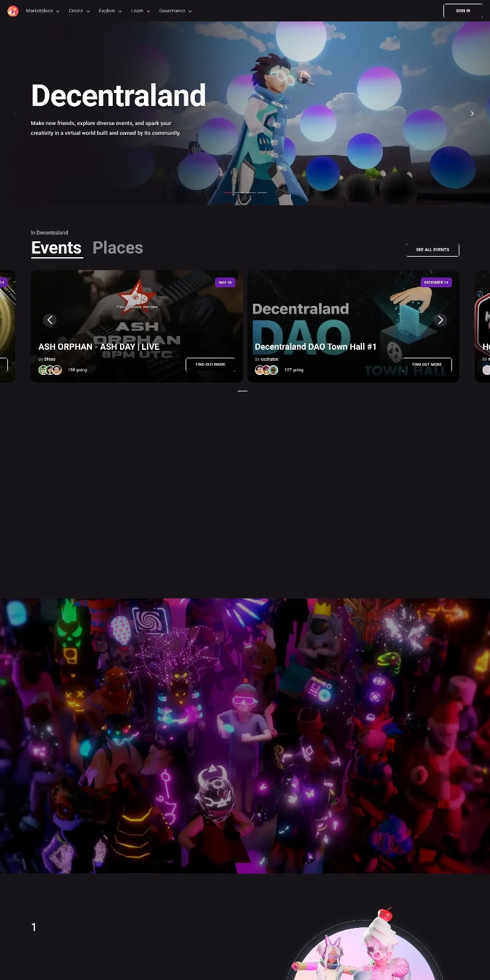Click attendee avatars on DAO Town Hall event
Viewport: 490px width, 980px height.
266,370
